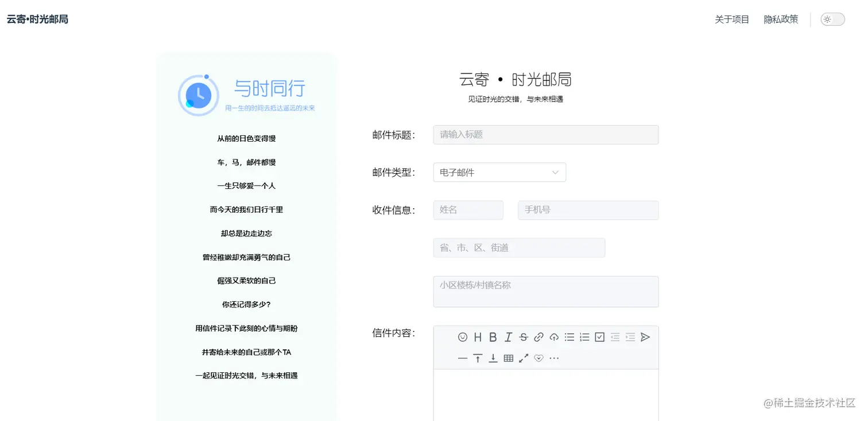868x421 pixels.
Task: Click the outdent icon
Action: pyautogui.click(x=615, y=337)
